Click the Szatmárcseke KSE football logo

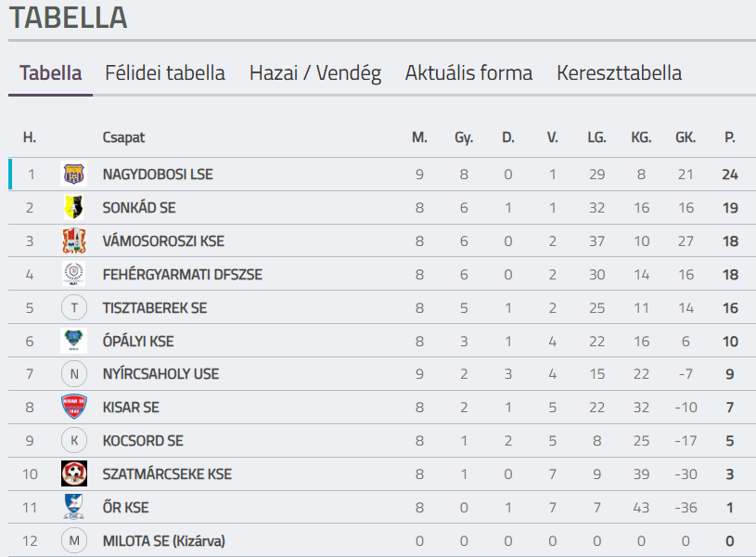[73, 473]
